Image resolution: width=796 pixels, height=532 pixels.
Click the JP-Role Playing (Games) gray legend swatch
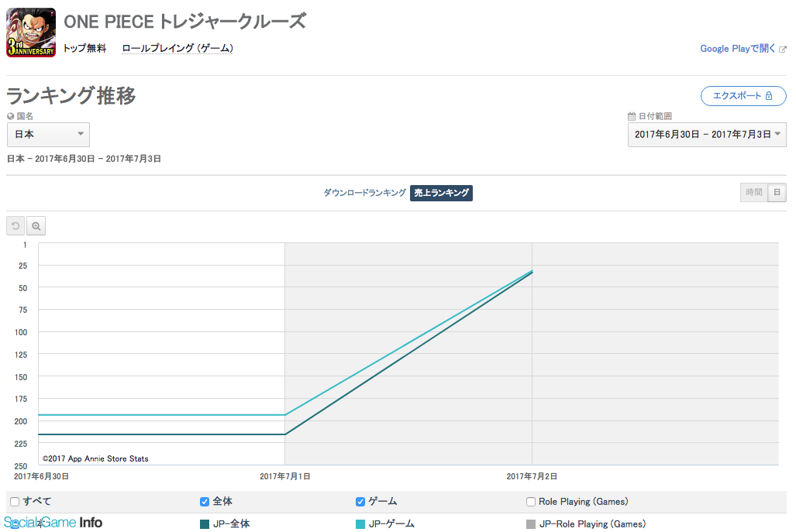[x=531, y=524]
